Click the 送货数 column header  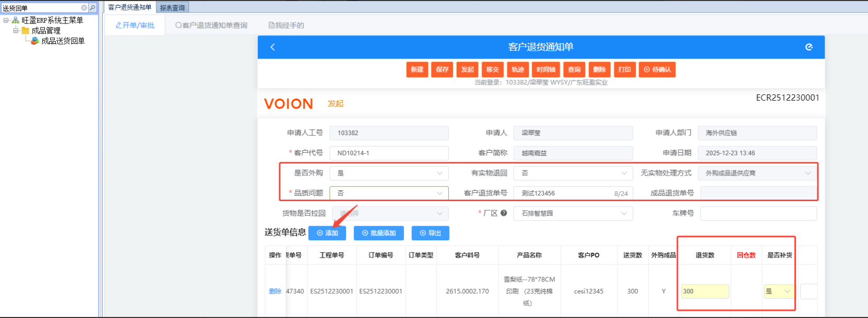pyautogui.click(x=633, y=255)
